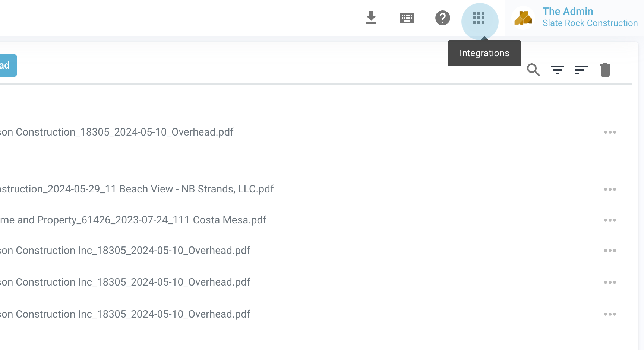This screenshot has height=350, width=644.
Task: Click the search magnifier icon
Action: pyautogui.click(x=533, y=70)
